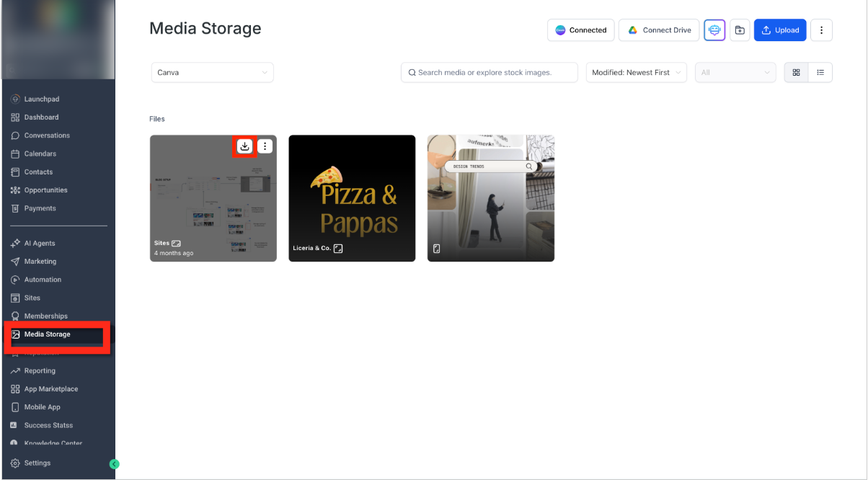Open the Design Trends collage thumbnail
This screenshot has width=868, height=480.
491,198
